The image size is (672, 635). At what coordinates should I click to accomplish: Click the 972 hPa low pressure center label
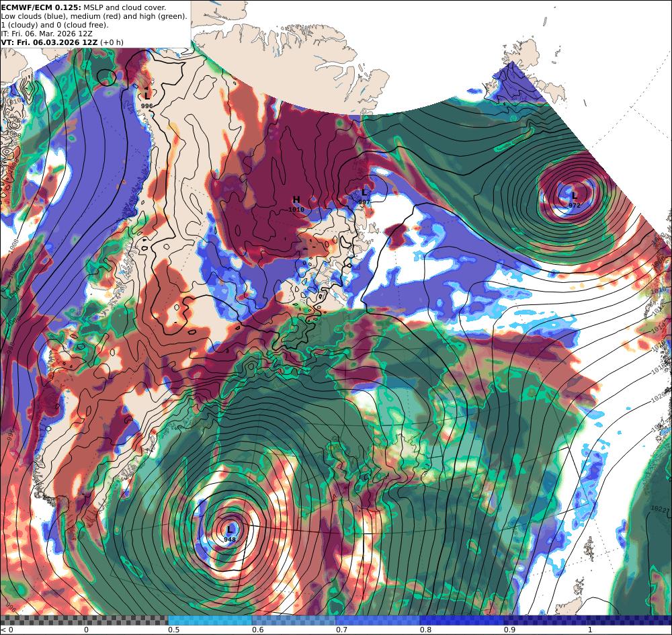[x=575, y=200]
